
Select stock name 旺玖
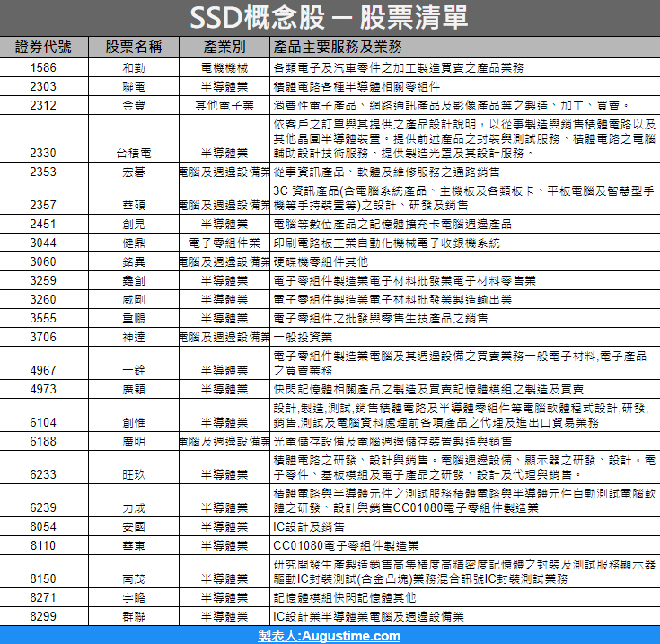(134, 475)
